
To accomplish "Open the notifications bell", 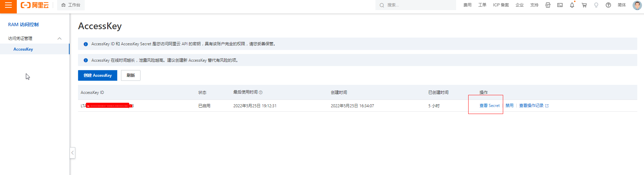I will coord(572,5).
